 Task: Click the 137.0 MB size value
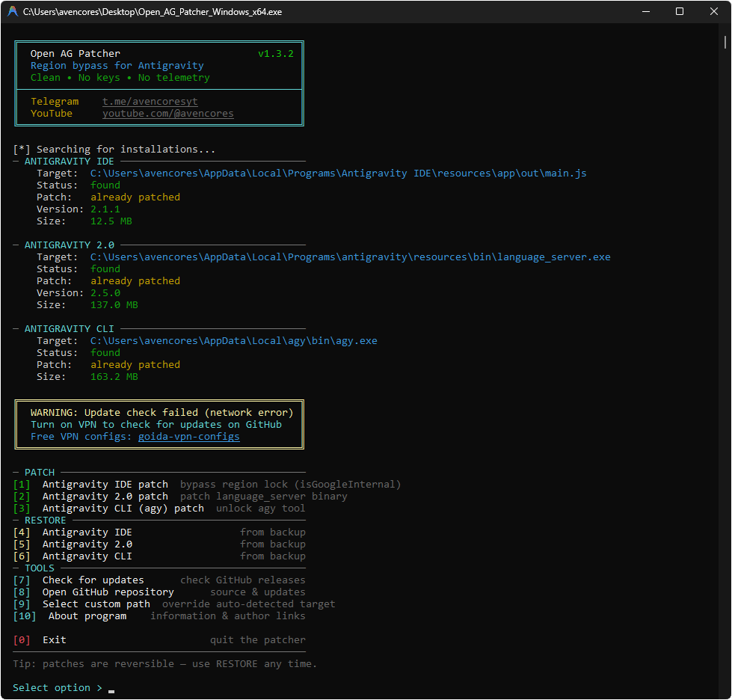pyautogui.click(x=114, y=305)
